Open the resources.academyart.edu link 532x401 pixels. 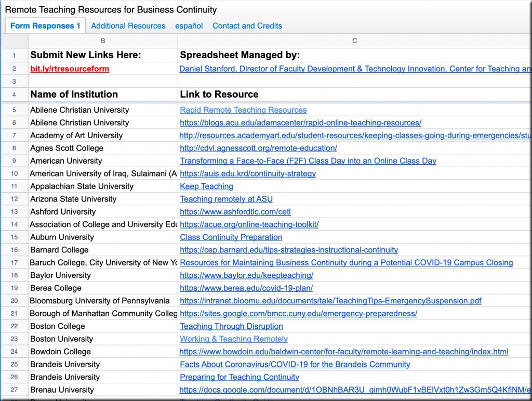[x=355, y=136]
